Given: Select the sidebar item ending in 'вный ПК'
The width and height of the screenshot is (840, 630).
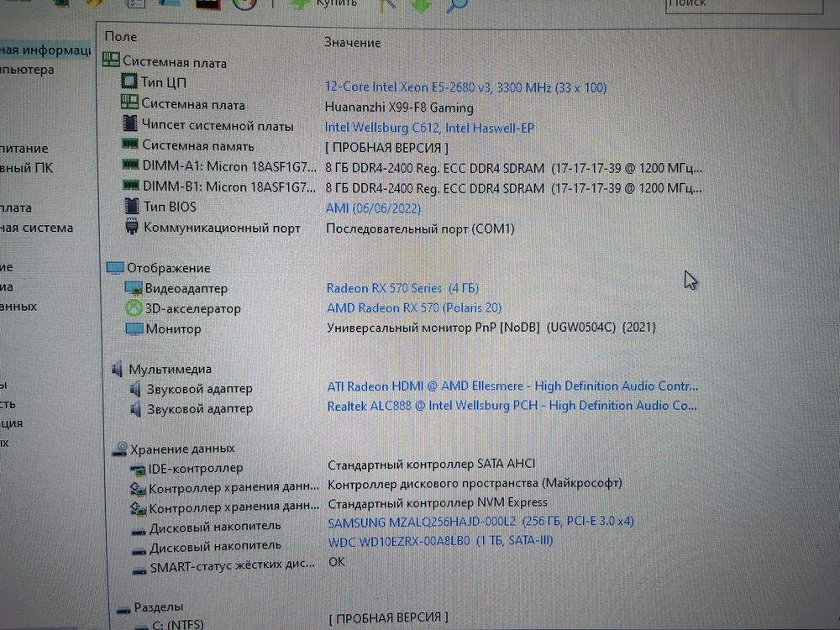Looking at the screenshot, I should pos(26,168).
